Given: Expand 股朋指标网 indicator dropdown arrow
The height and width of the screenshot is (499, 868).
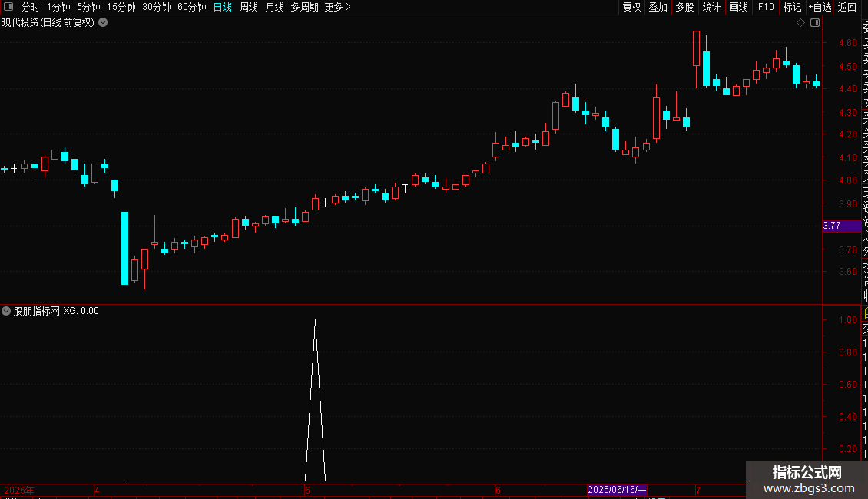Looking at the screenshot, I should tap(6, 311).
